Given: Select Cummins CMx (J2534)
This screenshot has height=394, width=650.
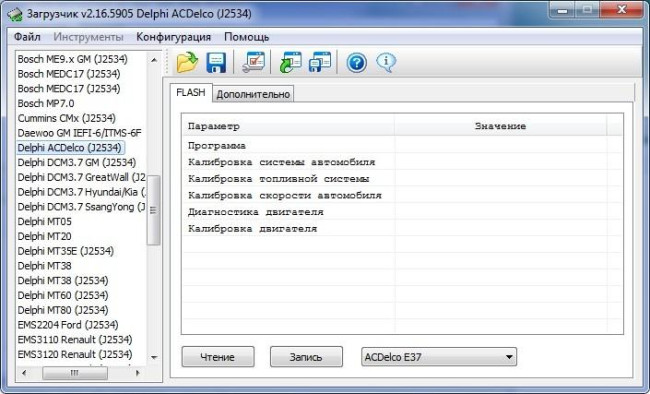Looking at the screenshot, I should [67, 118].
